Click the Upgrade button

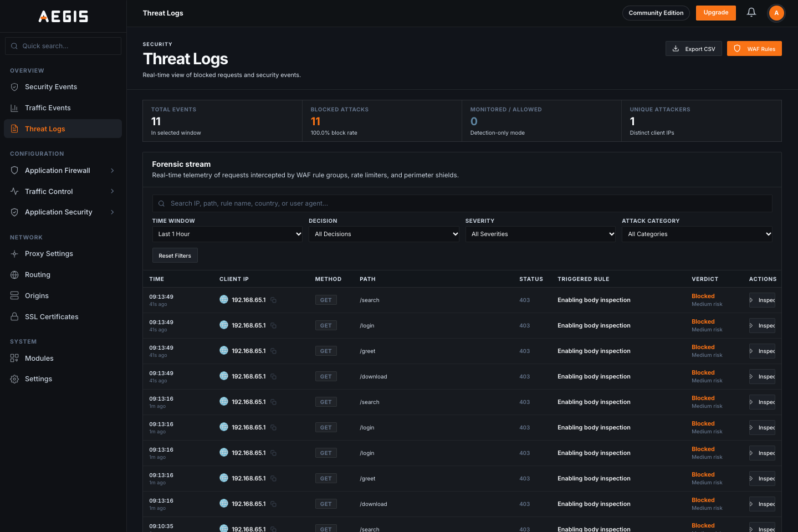tap(716, 13)
